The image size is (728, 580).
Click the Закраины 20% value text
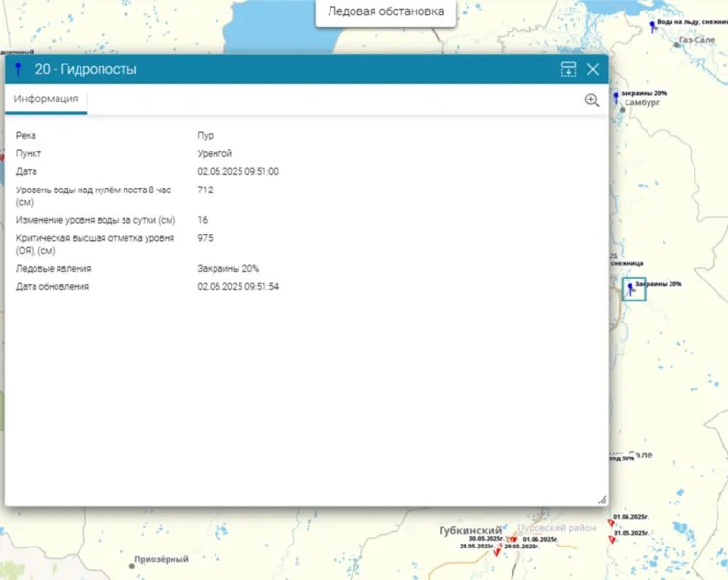[x=228, y=269]
